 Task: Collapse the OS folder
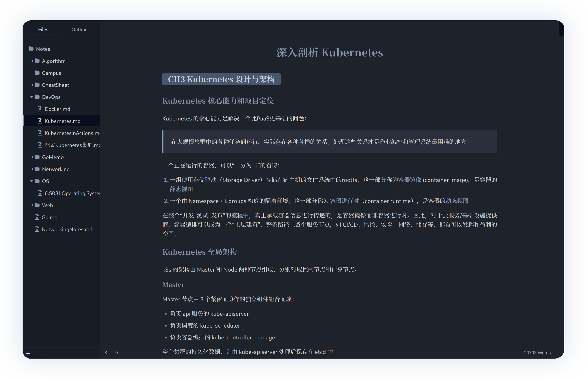pos(32,181)
